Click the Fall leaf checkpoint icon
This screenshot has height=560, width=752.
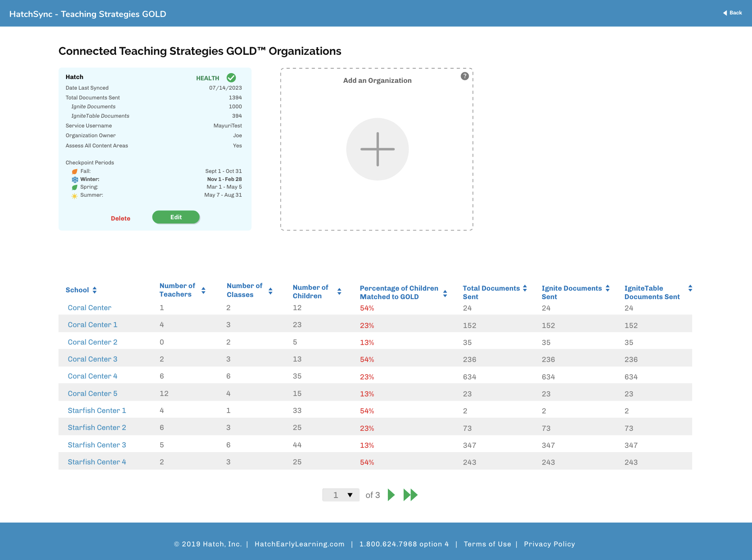pyautogui.click(x=75, y=172)
